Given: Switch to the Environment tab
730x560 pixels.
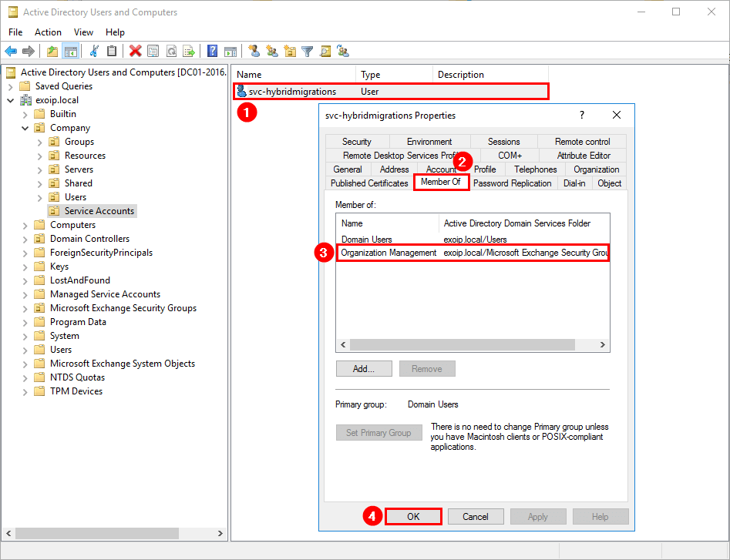Looking at the screenshot, I should (x=429, y=142).
